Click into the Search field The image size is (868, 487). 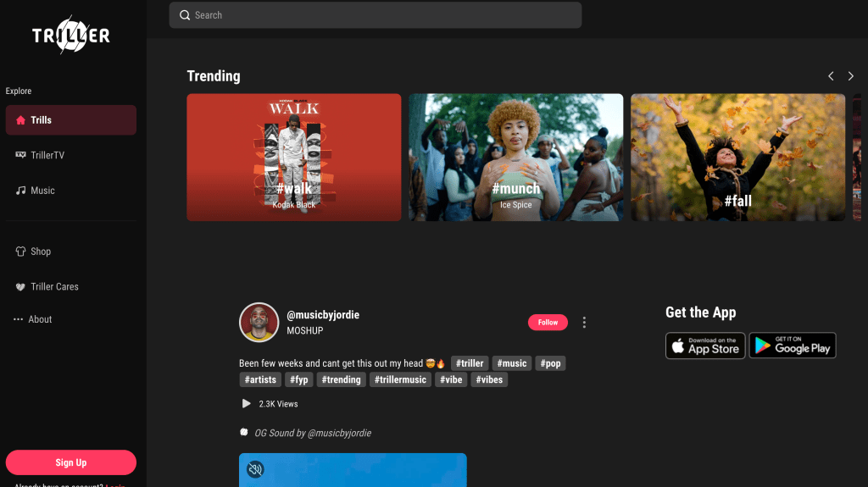click(x=381, y=15)
